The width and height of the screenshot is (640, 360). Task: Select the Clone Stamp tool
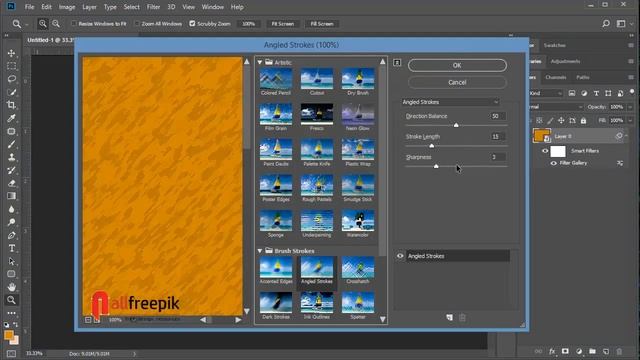point(11,157)
